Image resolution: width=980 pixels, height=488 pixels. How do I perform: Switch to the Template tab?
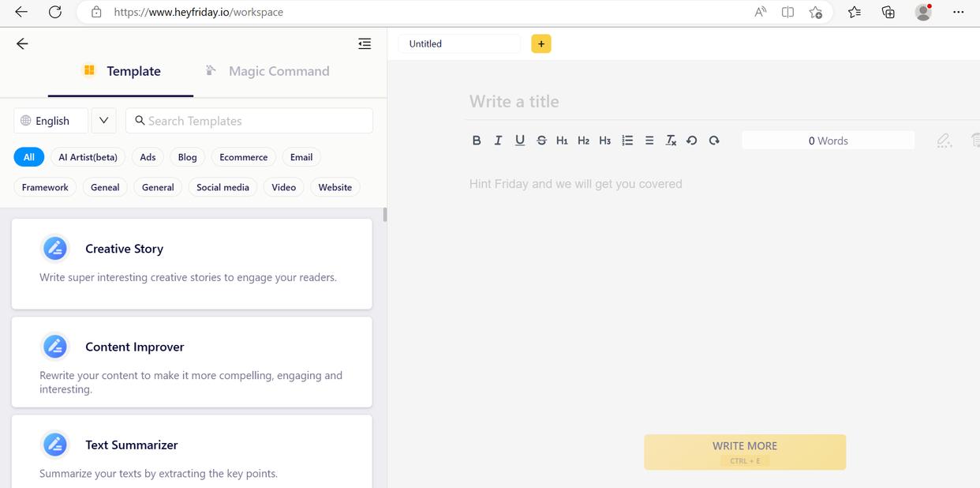pyautogui.click(x=122, y=71)
